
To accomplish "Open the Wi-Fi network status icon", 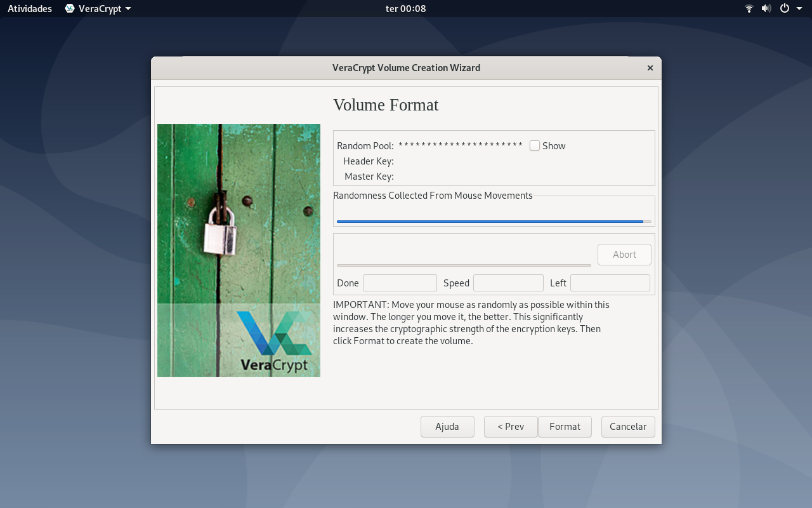I will click(x=749, y=9).
